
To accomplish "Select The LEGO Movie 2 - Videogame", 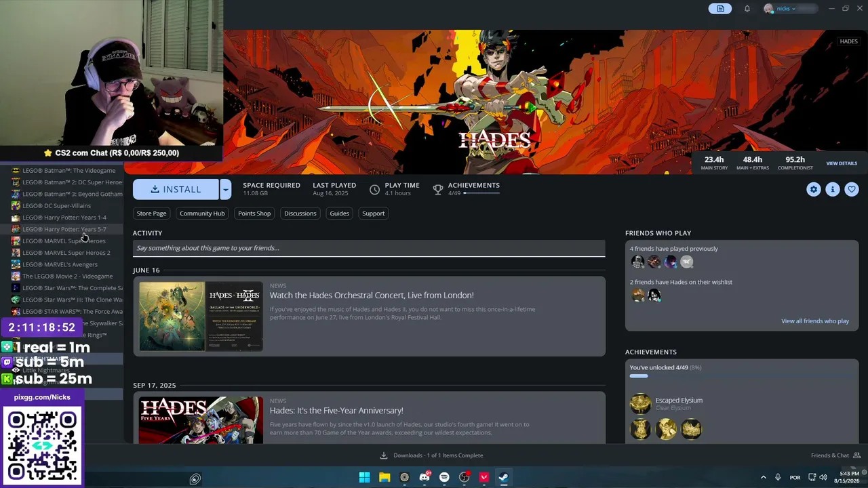I will click(x=67, y=277).
